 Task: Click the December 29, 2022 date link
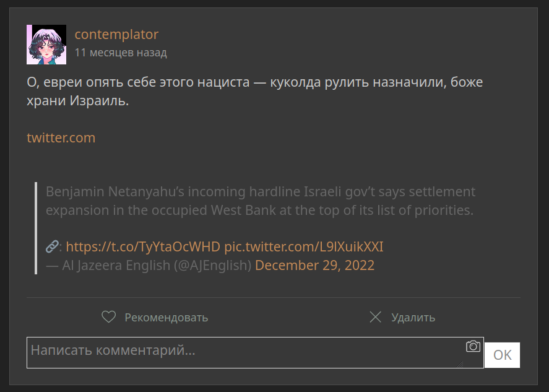(x=315, y=265)
